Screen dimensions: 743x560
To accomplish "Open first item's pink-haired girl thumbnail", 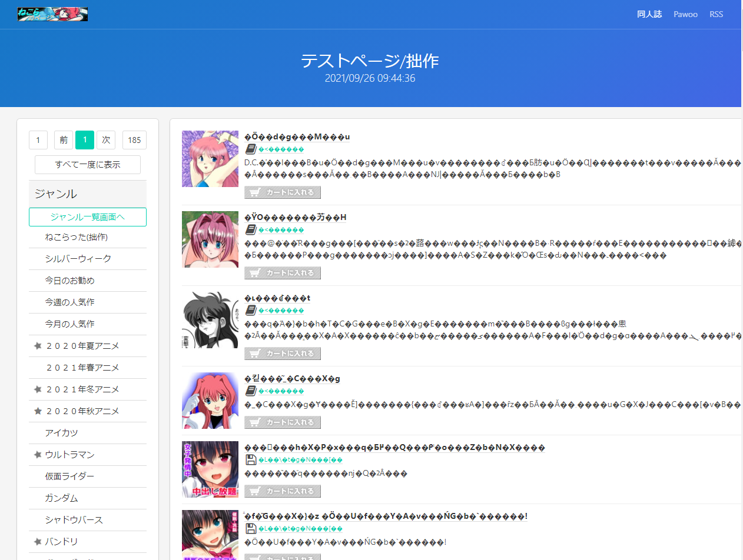I will point(210,159).
